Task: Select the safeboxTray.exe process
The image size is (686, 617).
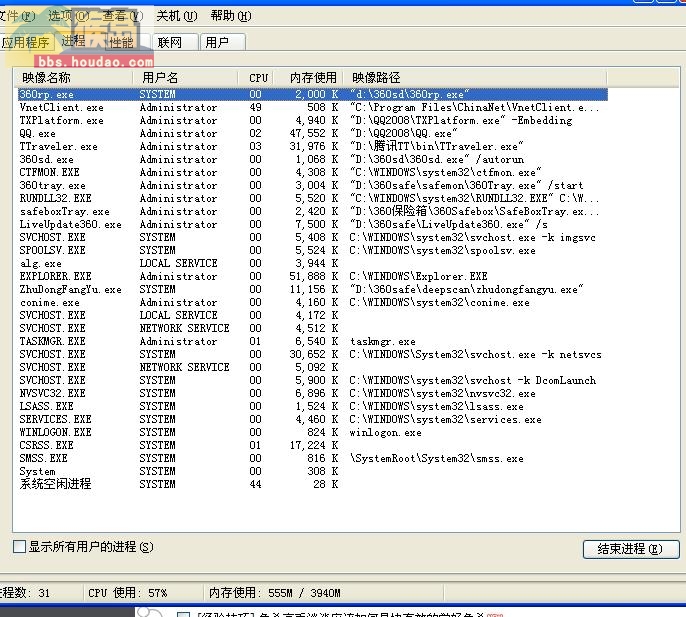Action: pyautogui.click(x=312, y=211)
